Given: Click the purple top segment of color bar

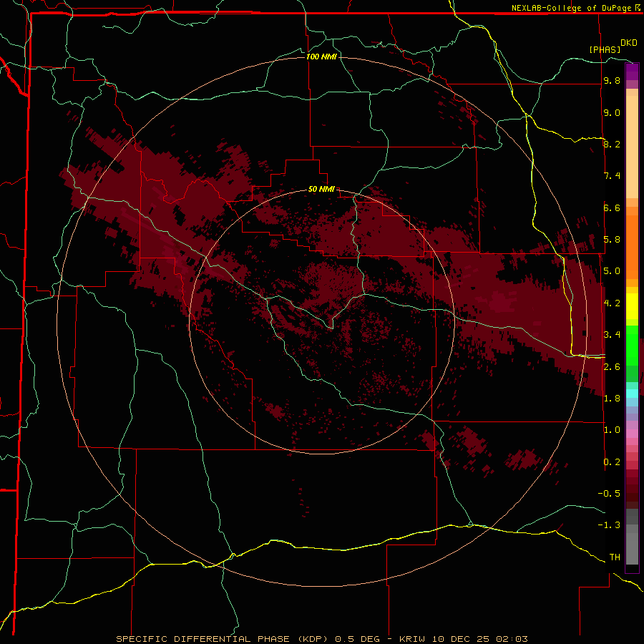Looking at the screenshot, I should pos(632,72).
